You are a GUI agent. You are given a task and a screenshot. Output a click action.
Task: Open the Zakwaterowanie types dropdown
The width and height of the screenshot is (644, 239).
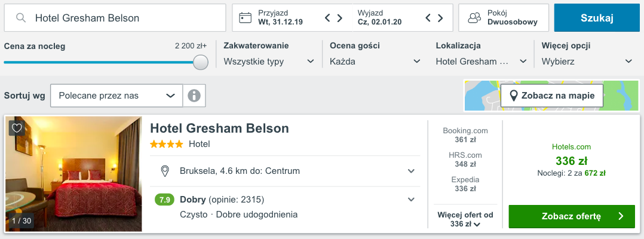coord(269,61)
